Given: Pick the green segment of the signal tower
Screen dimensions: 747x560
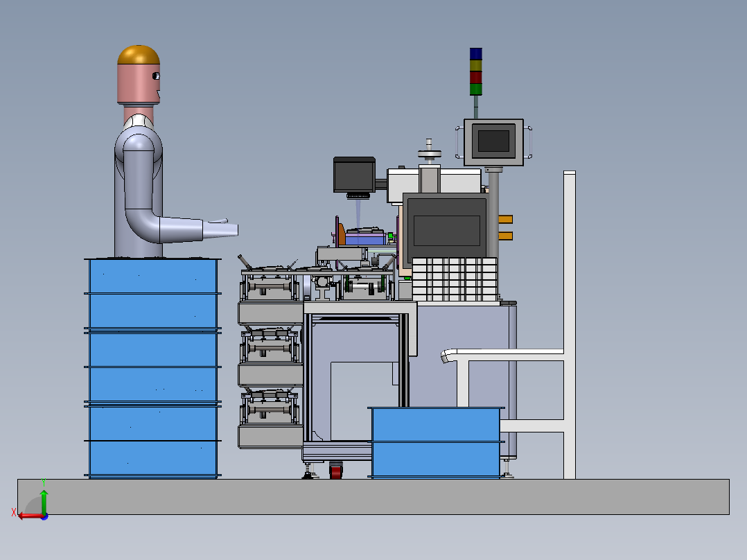Looking at the screenshot, I should pos(475,89).
